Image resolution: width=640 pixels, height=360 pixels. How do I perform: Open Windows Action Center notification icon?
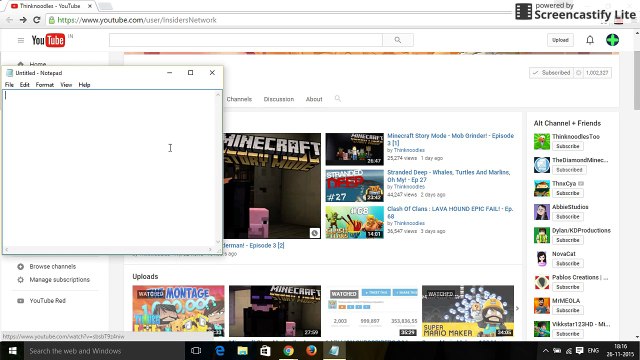click(580, 351)
